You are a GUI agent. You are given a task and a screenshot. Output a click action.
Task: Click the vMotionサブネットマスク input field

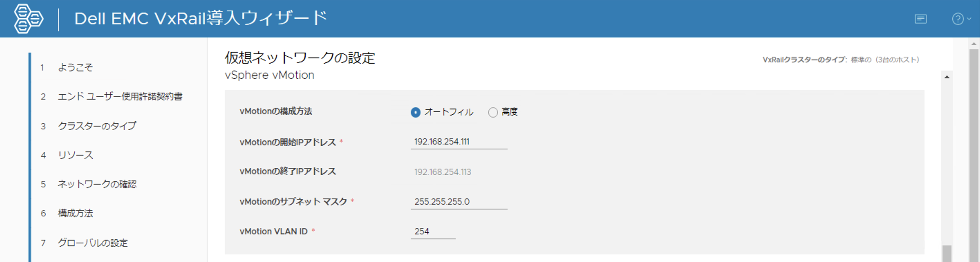tap(459, 202)
